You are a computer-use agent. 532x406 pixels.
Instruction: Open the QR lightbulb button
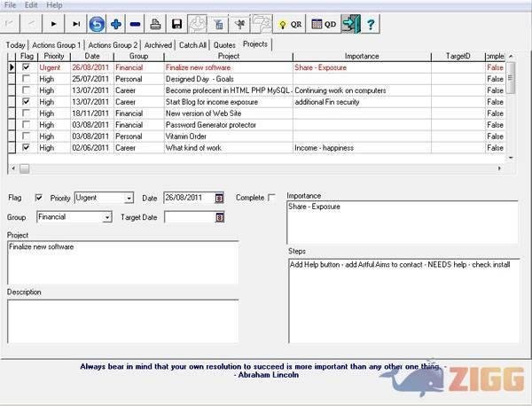(x=290, y=24)
